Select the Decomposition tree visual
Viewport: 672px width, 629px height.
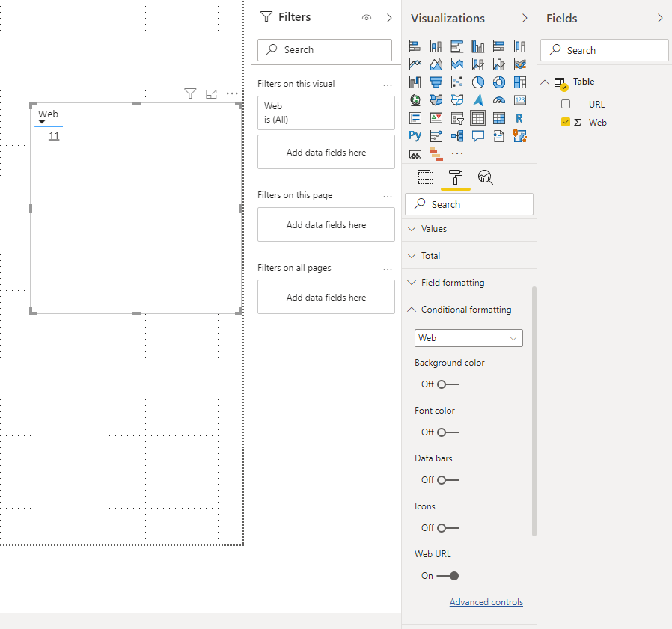pyautogui.click(x=457, y=136)
